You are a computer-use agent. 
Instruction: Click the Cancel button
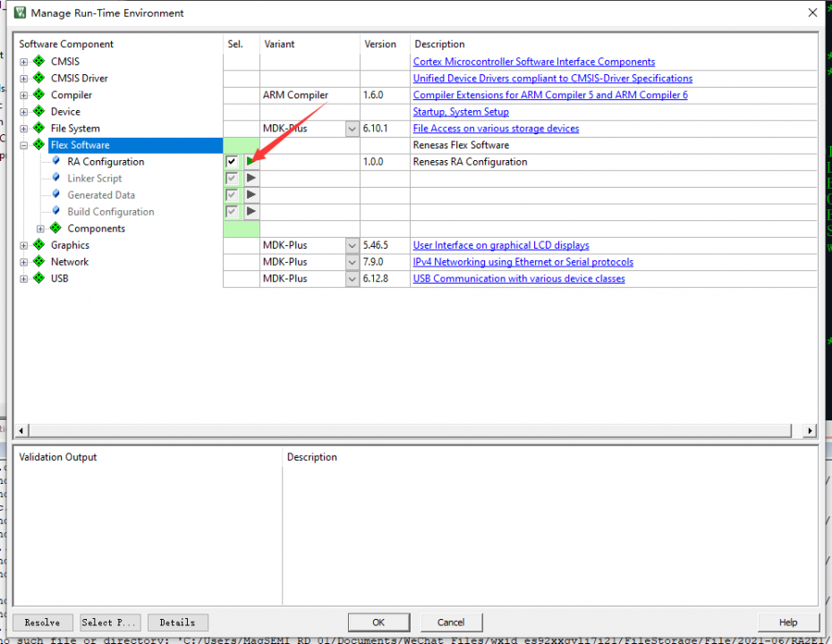click(451, 623)
